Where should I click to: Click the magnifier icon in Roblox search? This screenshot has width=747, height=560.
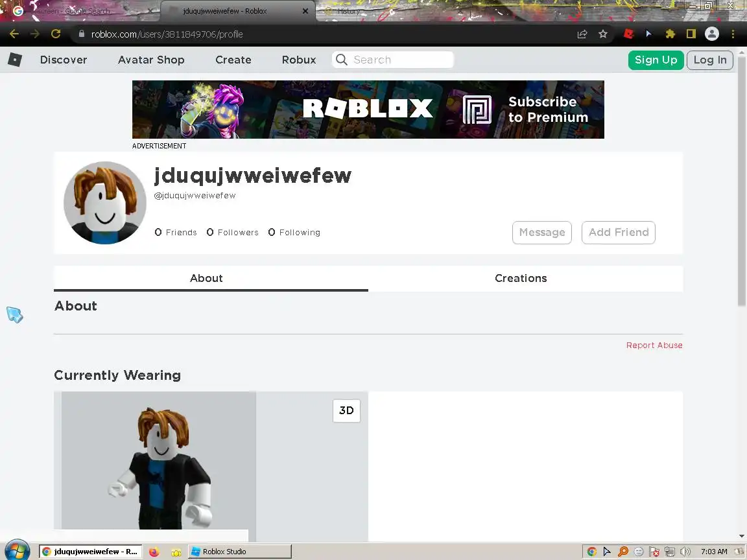(x=342, y=60)
